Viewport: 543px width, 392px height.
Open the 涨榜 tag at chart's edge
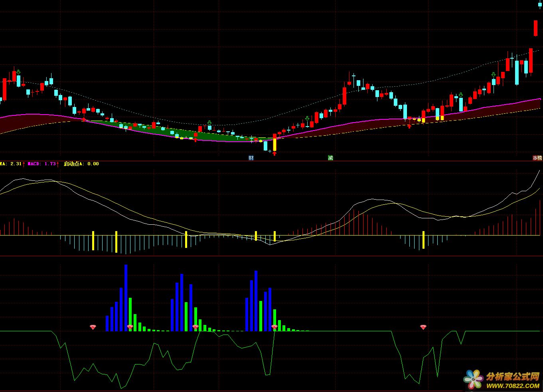[537, 158]
